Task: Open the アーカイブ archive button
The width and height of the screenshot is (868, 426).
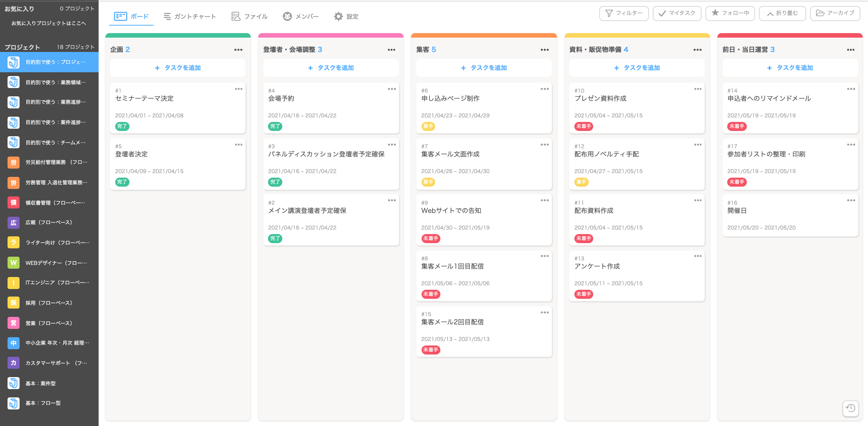Action: click(x=835, y=13)
